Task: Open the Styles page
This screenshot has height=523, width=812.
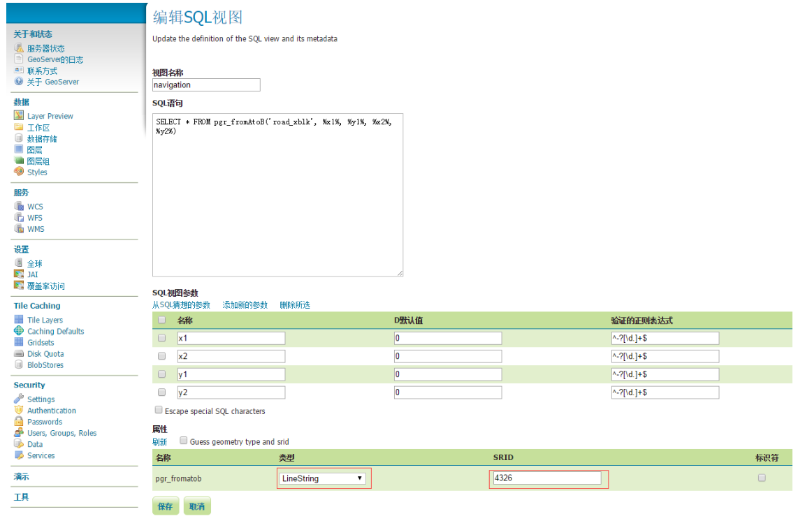Action: [37, 172]
